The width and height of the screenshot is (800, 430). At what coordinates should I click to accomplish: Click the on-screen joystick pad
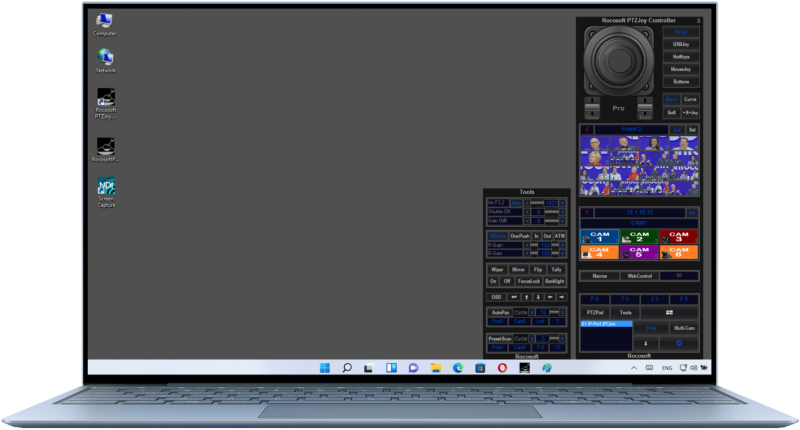tap(618, 62)
